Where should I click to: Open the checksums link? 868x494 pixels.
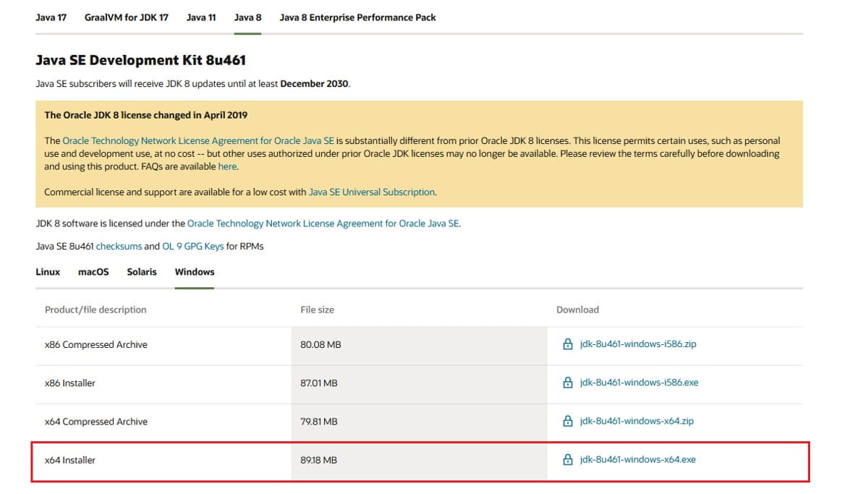pyautogui.click(x=119, y=246)
